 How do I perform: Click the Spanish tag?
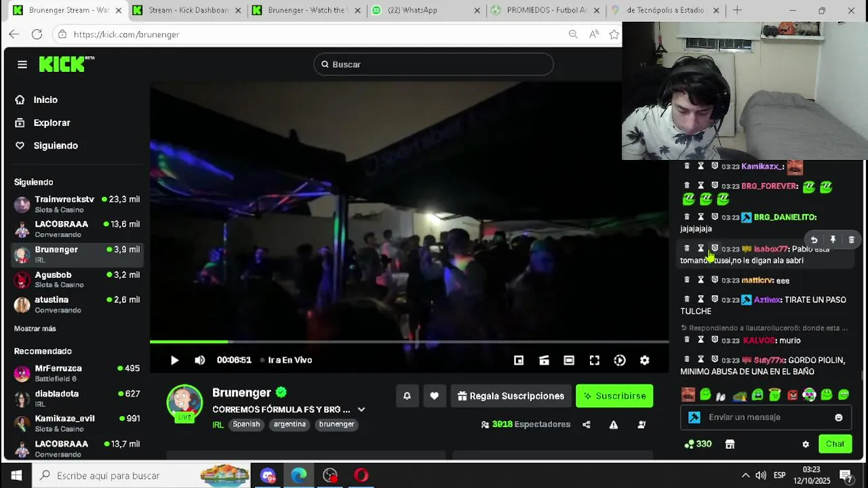[x=246, y=424]
